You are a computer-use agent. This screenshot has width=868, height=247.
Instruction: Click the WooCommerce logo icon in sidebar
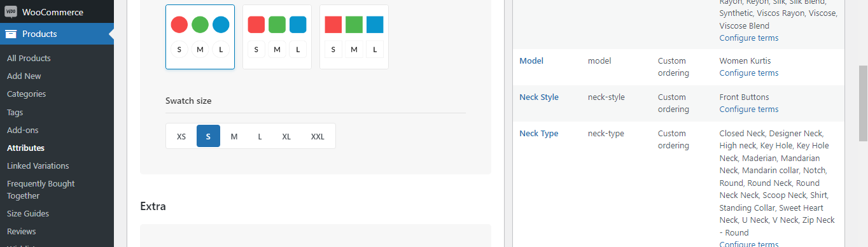click(11, 11)
